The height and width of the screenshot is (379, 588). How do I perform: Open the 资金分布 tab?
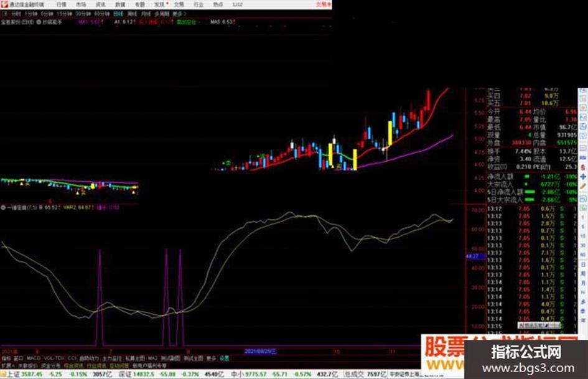point(50,365)
